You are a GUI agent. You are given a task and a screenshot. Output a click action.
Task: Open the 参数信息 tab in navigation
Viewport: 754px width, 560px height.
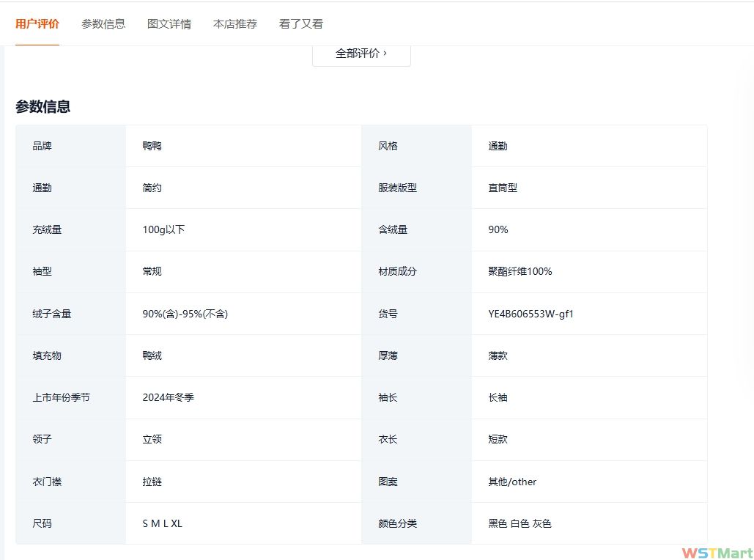point(103,23)
